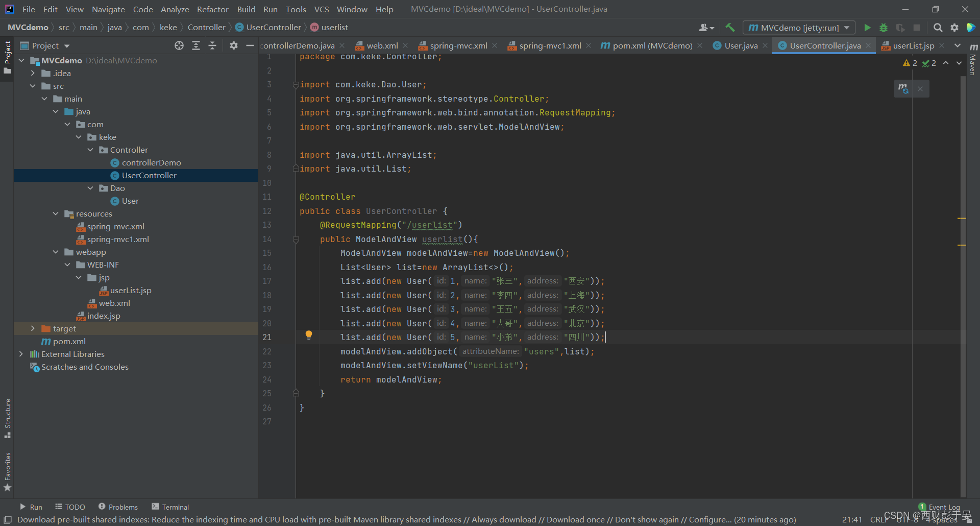Click tool window quick access icon bottom-left
This screenshot has width=980, height=526.
pos(8,519)
